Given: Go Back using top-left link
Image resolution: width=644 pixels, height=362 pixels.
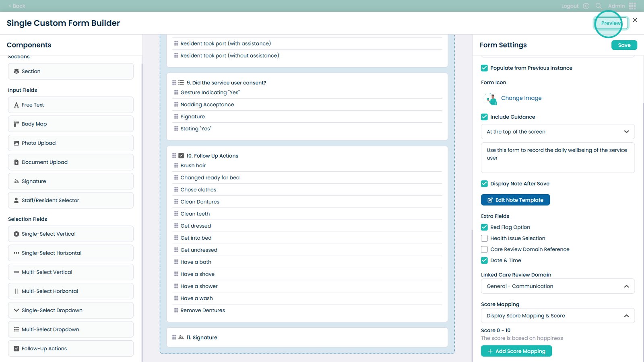Looking at the screenshot, I should coord(17,6).
